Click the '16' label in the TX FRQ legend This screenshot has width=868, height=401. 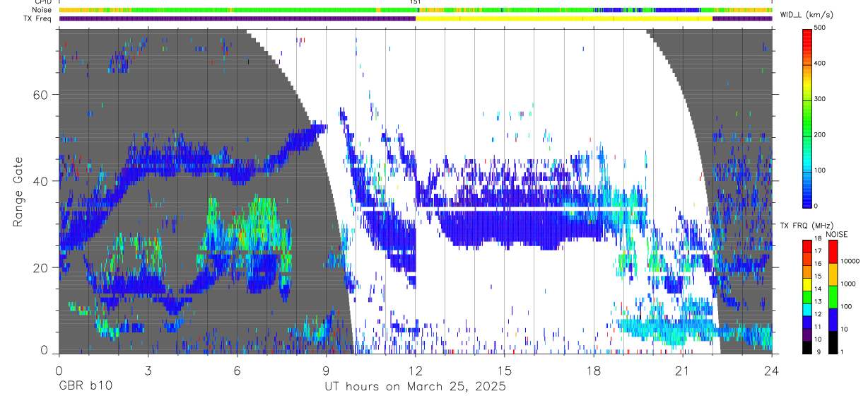(817, 264)
